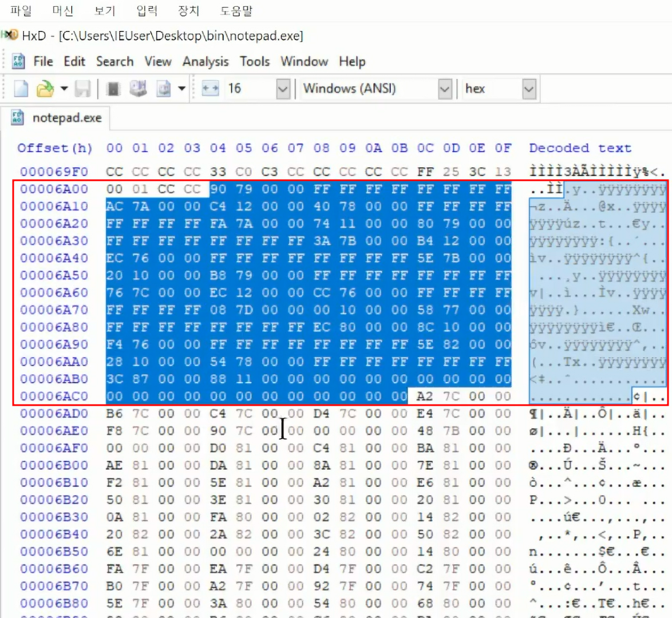Click byte F8 in row 00006AE0
672x618 pixels.
(114, 431)
